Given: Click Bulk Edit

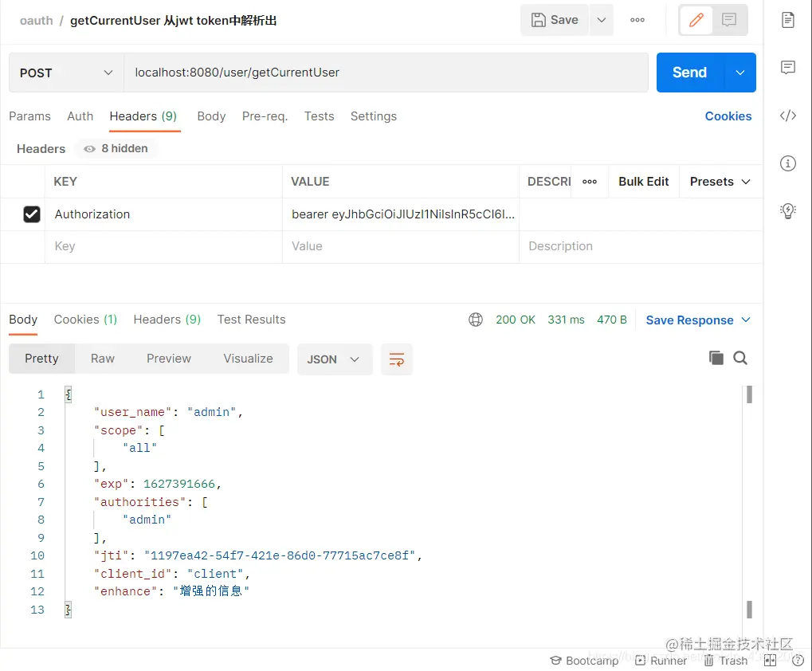Looking at the screenshot, I should point(644,182).
